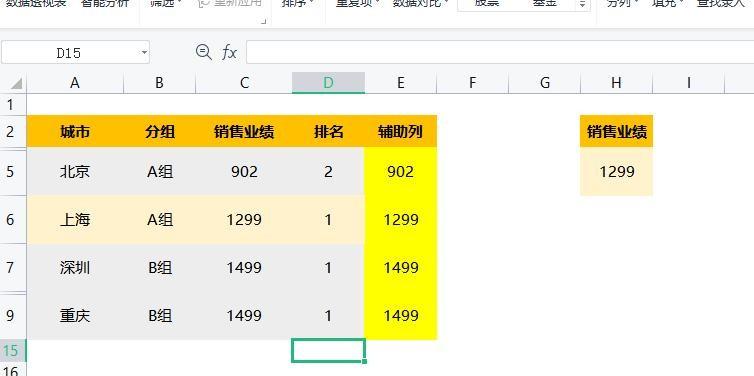The image size is (754, 376).
Task: Select the rank 1 cell for 重庆
Action: click(x=328, y=316)
